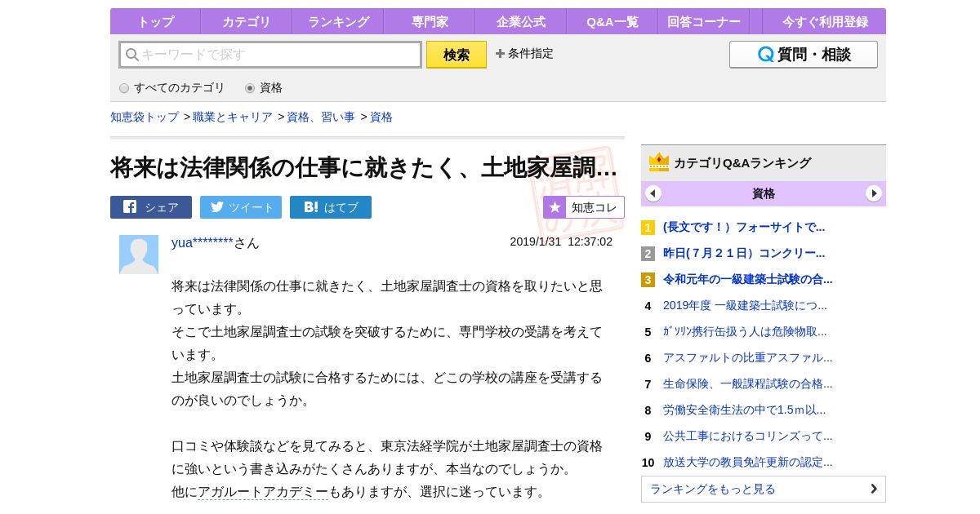
Task: Open yua******** user profile link
Action: [x=203, y=242]
